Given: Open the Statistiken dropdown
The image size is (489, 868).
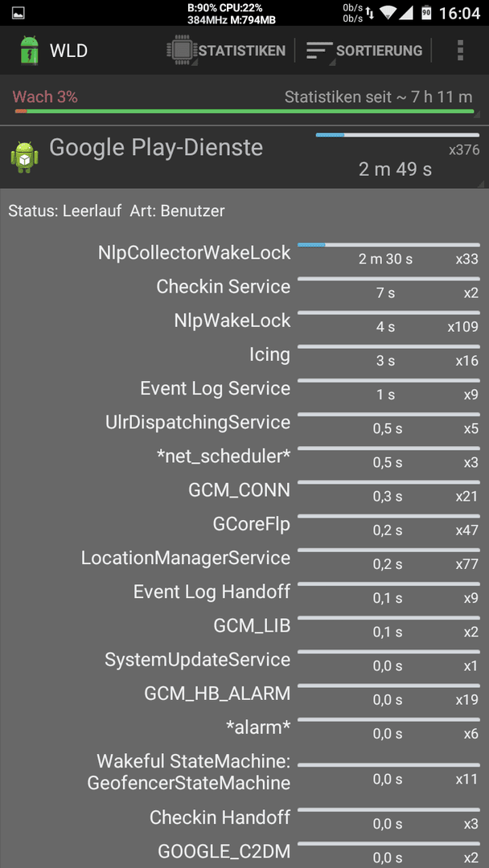Looking at the screenshot, I should coord(226,51).
